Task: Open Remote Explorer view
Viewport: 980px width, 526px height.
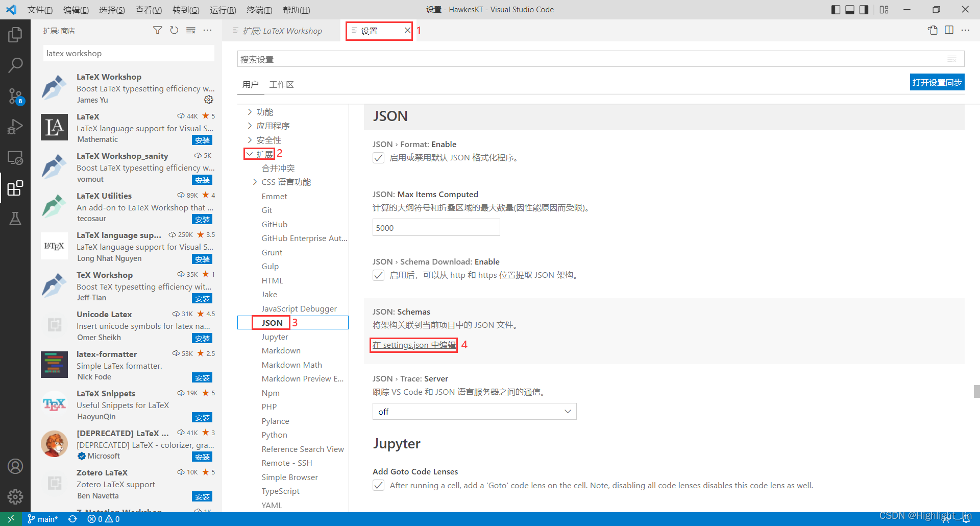Action: [15, 158]
